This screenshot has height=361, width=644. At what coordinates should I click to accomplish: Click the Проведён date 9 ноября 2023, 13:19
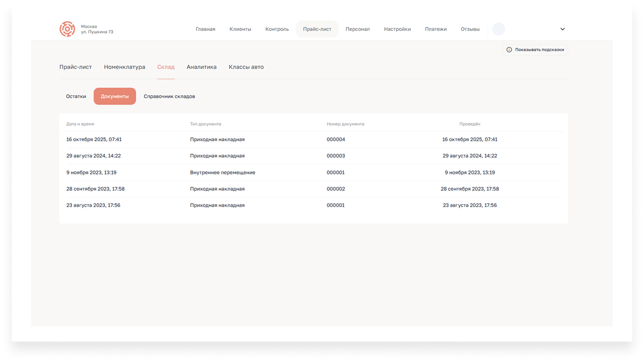click(x=470, y=173)
